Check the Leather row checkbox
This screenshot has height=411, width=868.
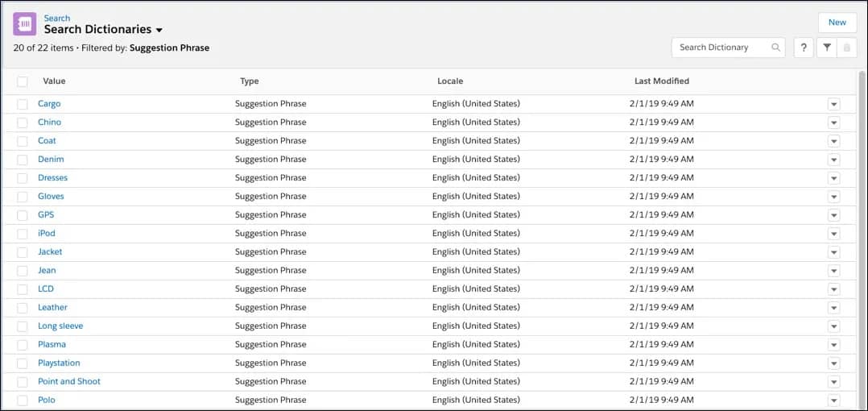pyautogui.click(x=23, y=307)
